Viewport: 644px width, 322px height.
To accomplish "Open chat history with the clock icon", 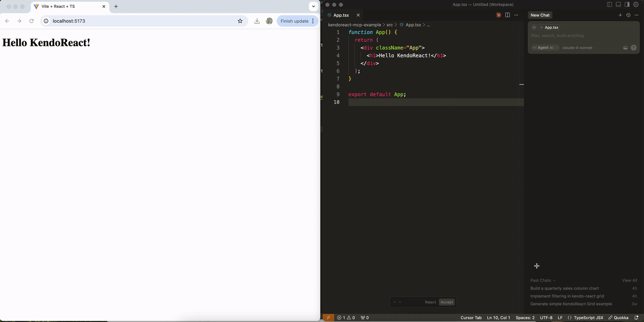I will point(628,15).
